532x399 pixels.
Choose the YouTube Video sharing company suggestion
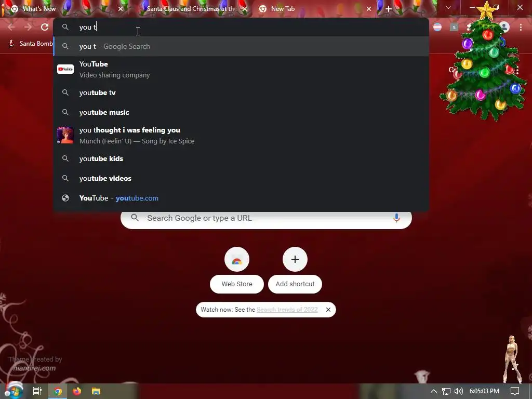point(241,70)
